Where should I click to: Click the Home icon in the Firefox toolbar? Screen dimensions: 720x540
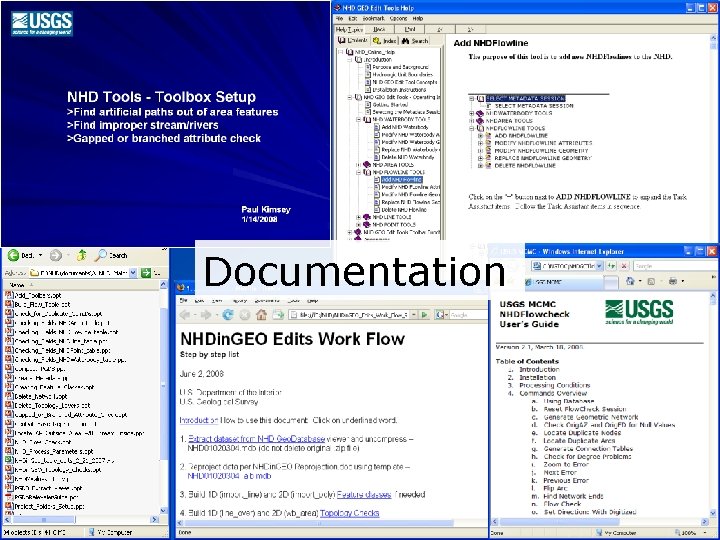coord(261,315)
